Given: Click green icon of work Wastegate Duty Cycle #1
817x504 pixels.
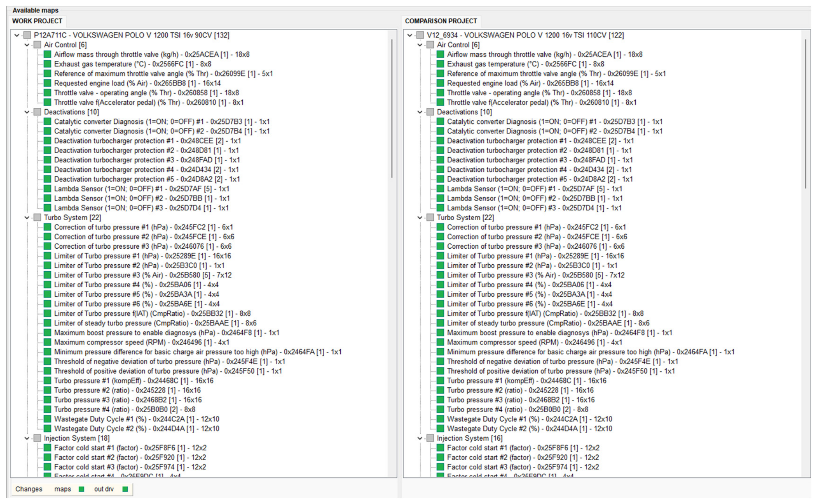Looking at the screenshot, I should pyautogui.click(x=47, y=419).
